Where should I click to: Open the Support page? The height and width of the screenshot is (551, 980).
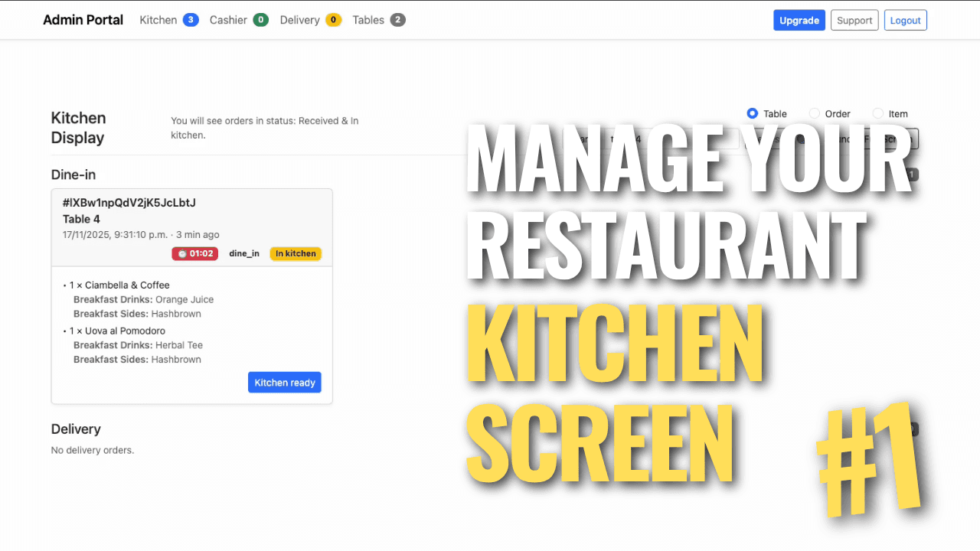854,20
